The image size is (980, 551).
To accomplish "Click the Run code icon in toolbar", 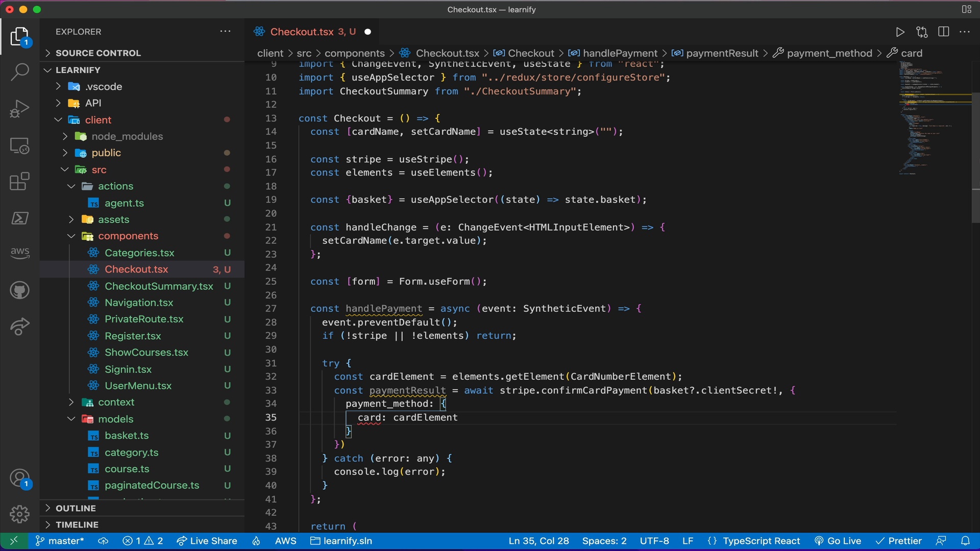I will pyautogui.click(x=900, y=32).
